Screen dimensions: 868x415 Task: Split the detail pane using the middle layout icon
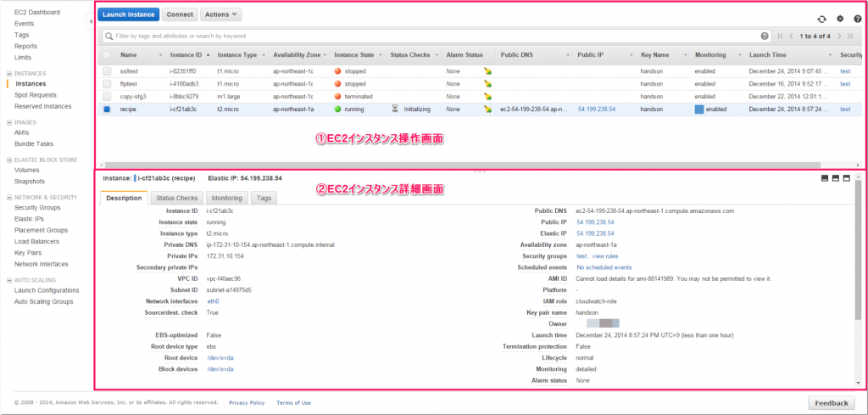tap(835, 178)
